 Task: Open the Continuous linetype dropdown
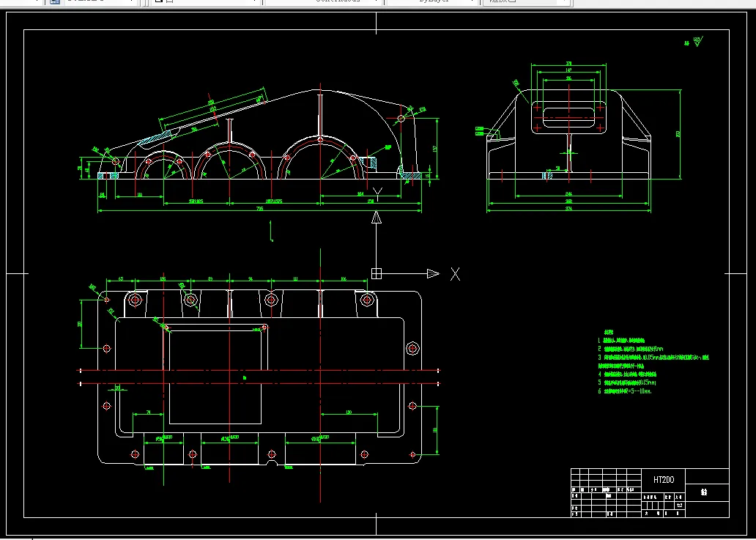click(323, 1)
